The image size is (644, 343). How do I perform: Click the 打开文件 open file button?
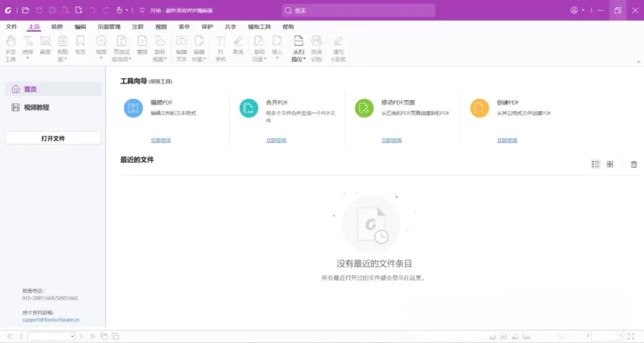point(53,138)
